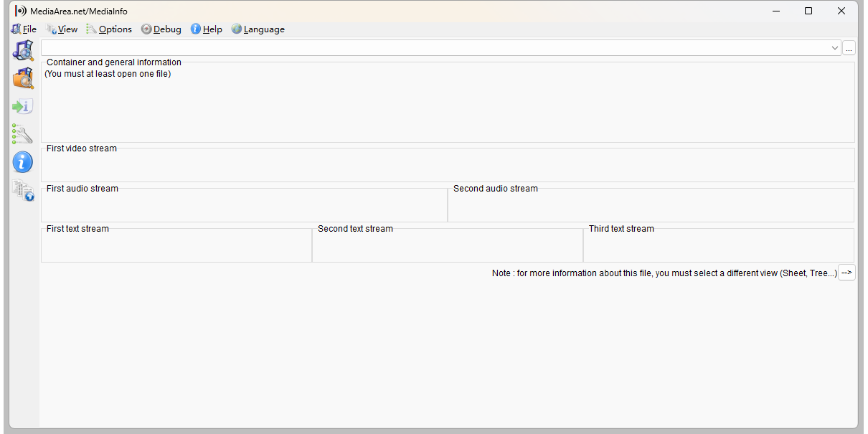Click 'Second audio stream' label
Image resolution: width=868 pixels, height=434 pixels.
point(496,189)
